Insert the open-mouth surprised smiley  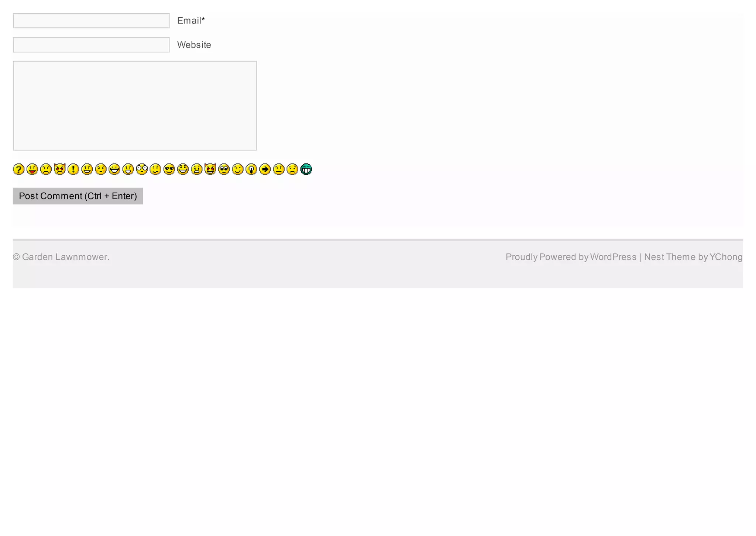(x=128, y=169)
